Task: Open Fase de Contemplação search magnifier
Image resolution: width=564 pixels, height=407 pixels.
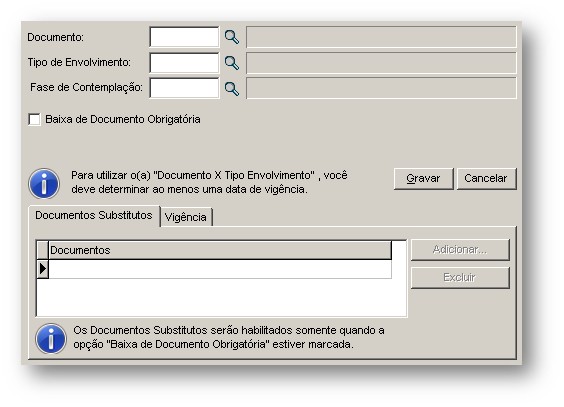Action: (232, 88)
